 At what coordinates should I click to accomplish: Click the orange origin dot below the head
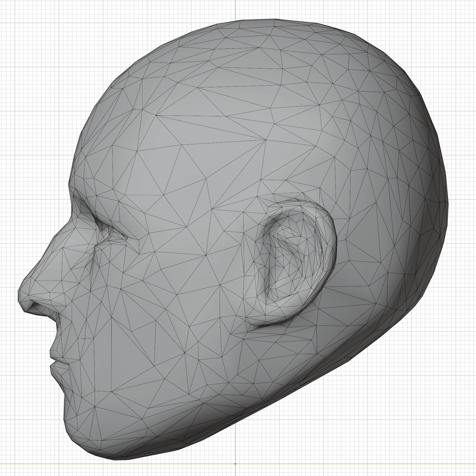coord(235,464)
